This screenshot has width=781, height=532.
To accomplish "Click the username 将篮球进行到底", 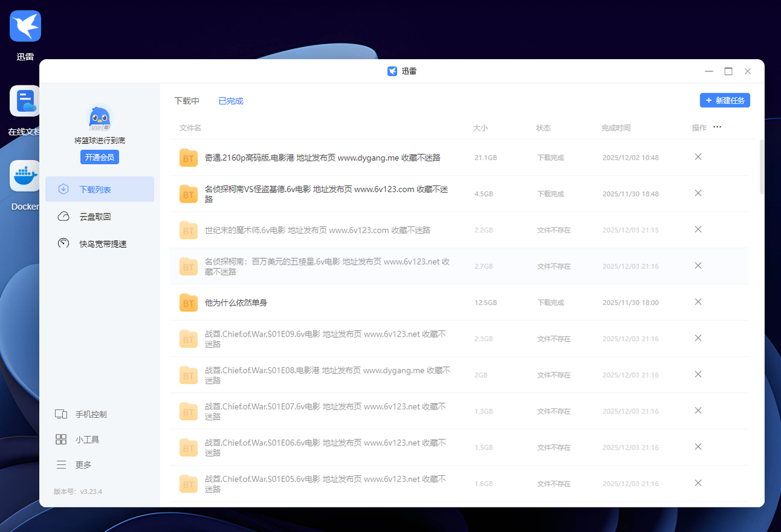I will pos(100,140).
